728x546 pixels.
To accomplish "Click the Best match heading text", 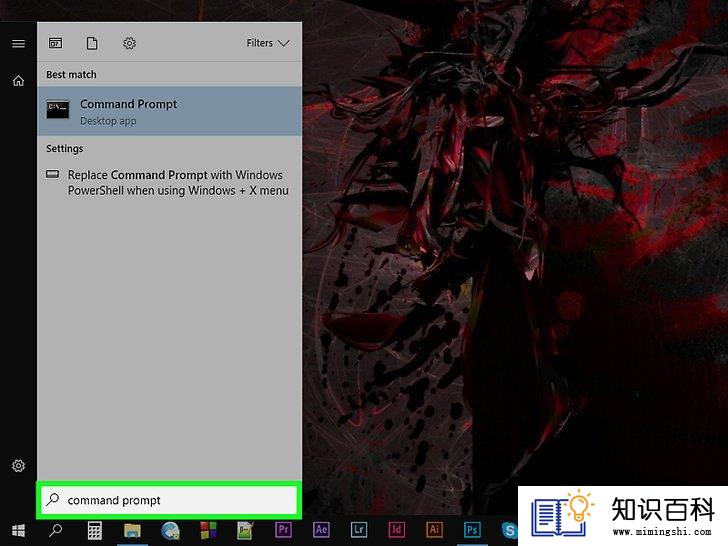I will coord(72,74).
